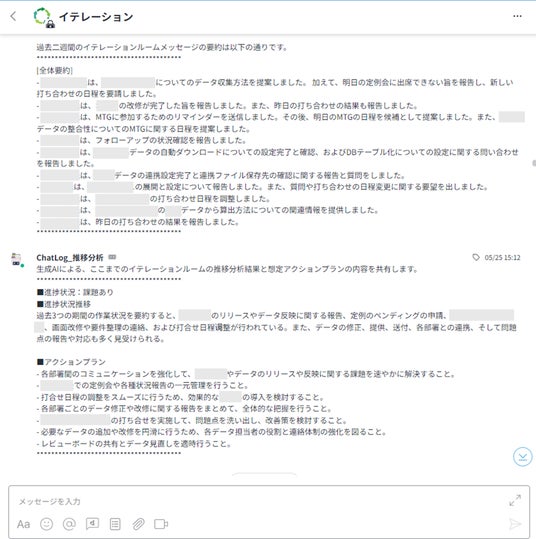
Task: Open the three-dot more options menu
Action: [x=517, y=16]
